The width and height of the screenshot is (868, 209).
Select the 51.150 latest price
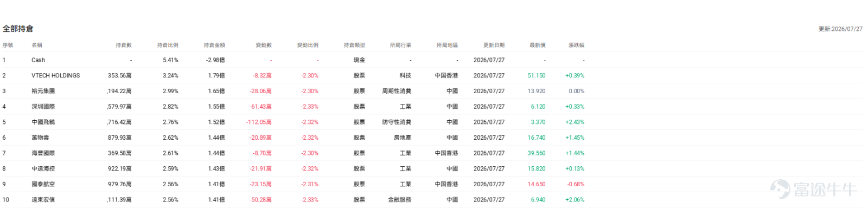[537, 76]
